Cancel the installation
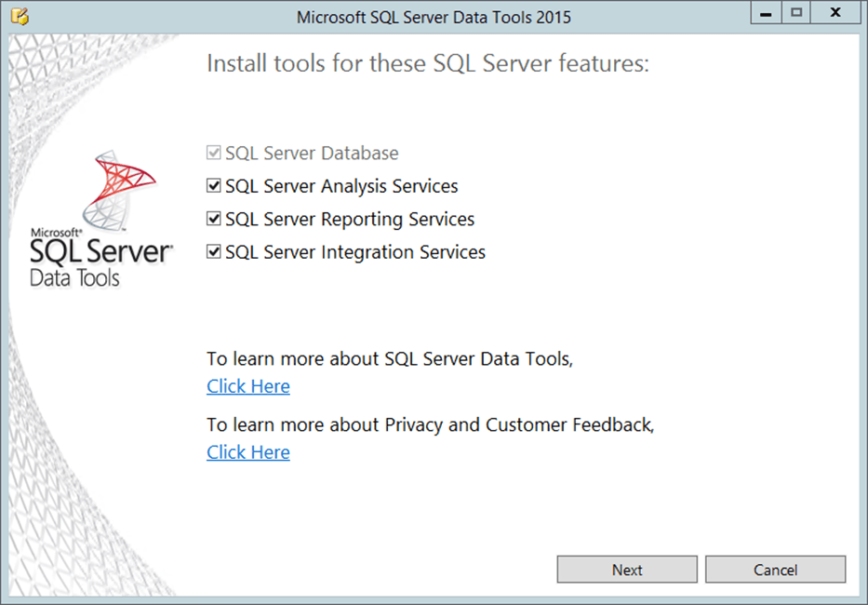The height and width of the screenshot is (605, 868). coord(776,569)
